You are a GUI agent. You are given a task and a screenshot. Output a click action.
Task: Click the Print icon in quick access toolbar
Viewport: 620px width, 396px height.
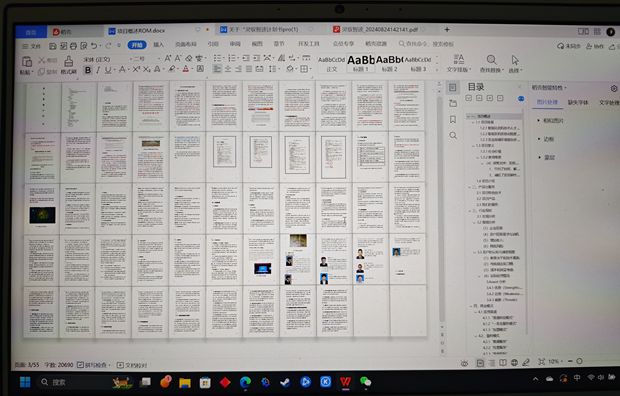(x=74, y=46)
